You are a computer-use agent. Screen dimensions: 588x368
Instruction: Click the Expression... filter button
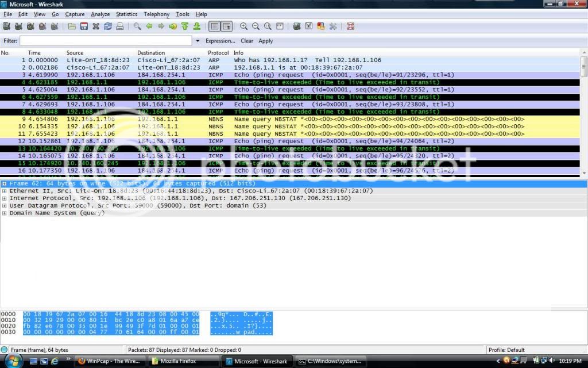tap(220, 41)
